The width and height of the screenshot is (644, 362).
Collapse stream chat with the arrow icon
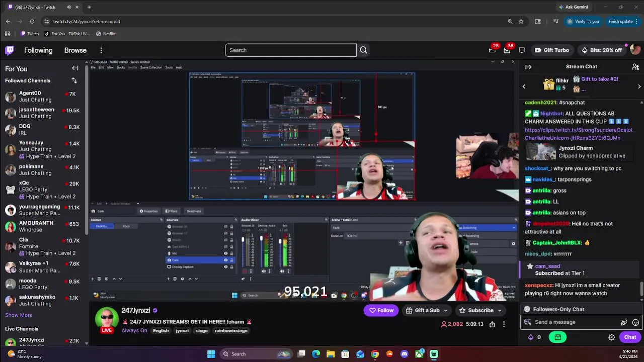click(528, 67)
